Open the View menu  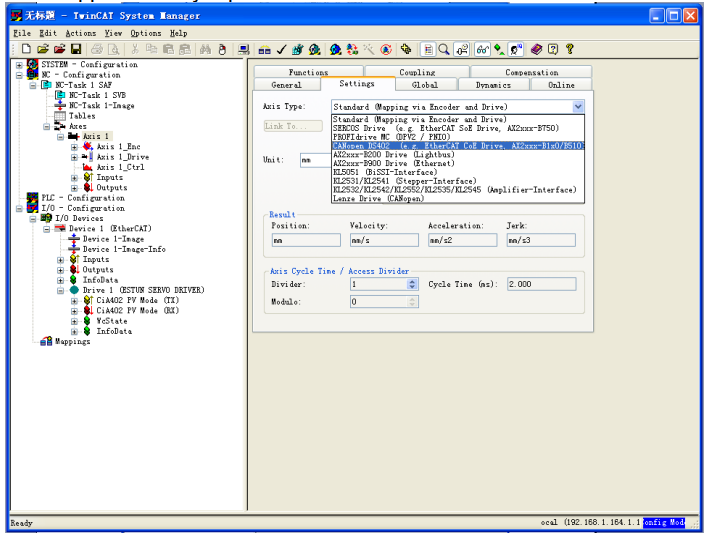point(113,33)
